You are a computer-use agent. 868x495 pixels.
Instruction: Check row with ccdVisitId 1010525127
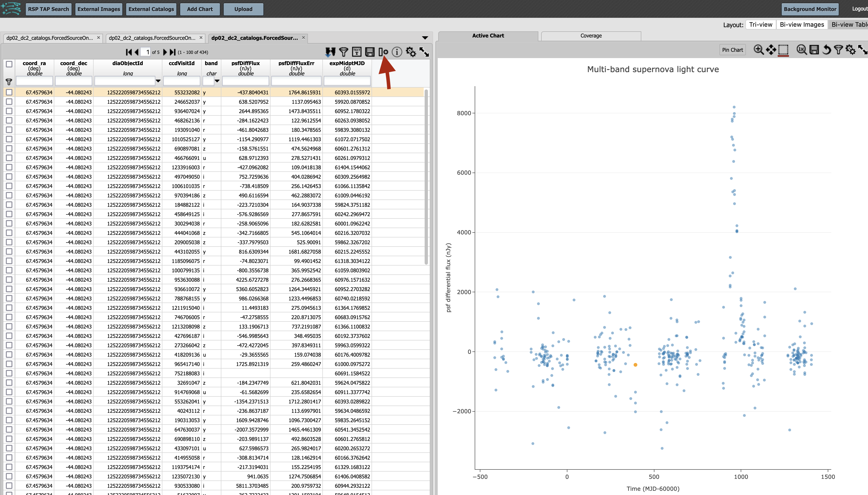point(9,139)
